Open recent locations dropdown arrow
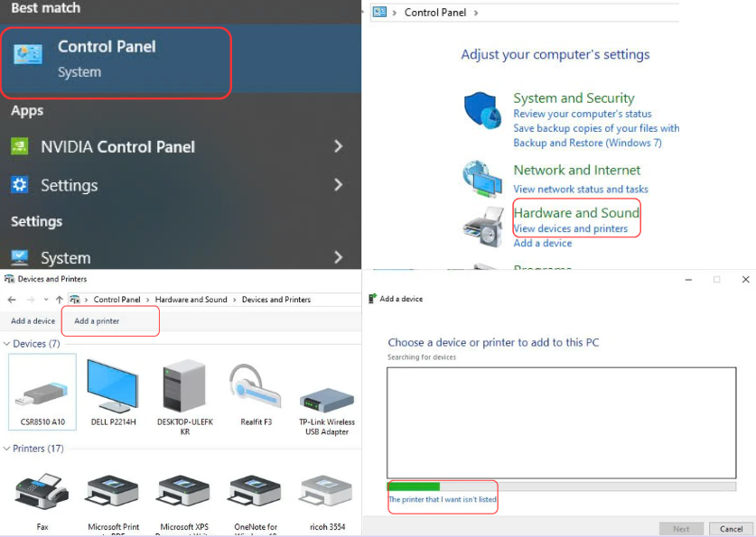This screenshot has width=756, height=537. point(46,300)
